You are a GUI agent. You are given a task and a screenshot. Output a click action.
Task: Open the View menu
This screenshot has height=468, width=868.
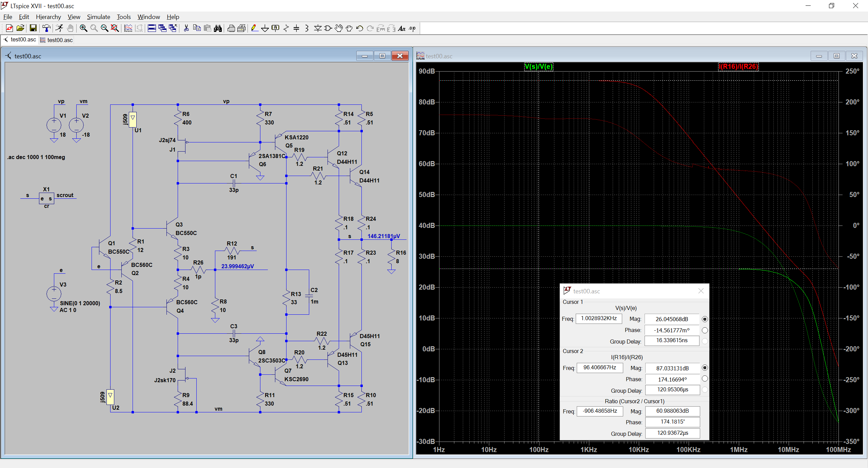[74, 17]
